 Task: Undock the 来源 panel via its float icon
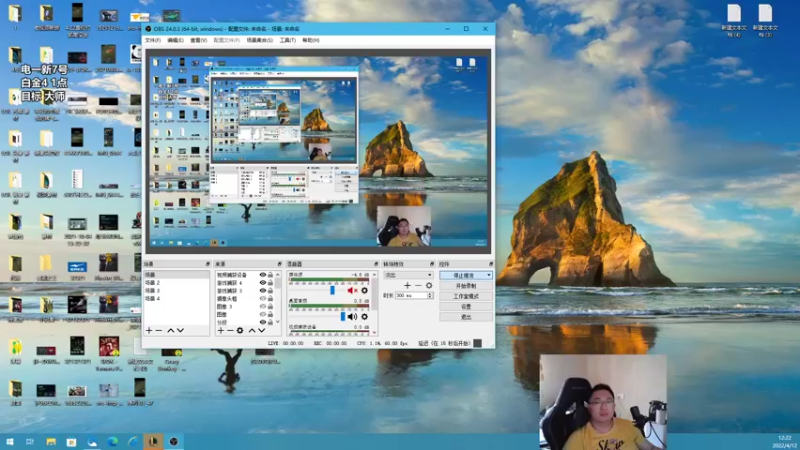pos(279,264)
